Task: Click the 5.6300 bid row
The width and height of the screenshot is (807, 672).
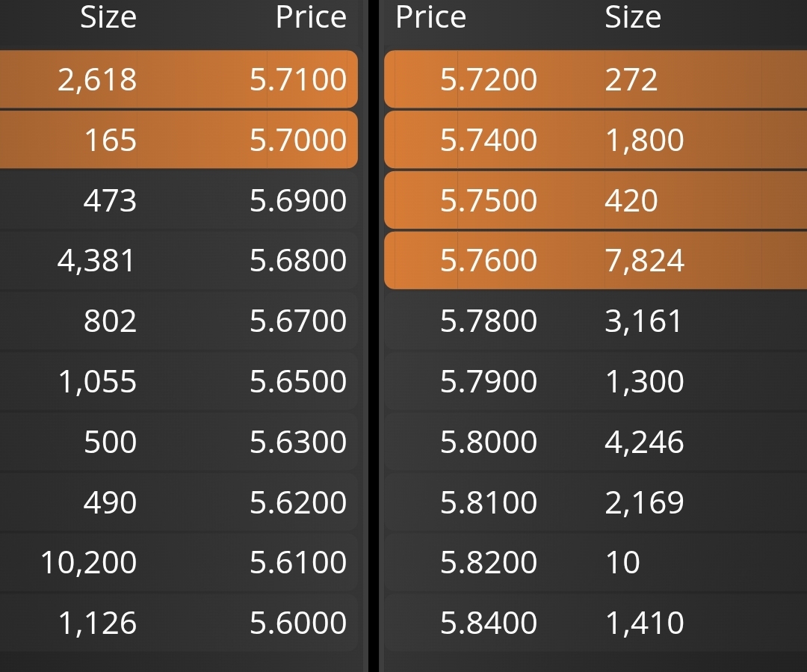Action: click(179, 442)
